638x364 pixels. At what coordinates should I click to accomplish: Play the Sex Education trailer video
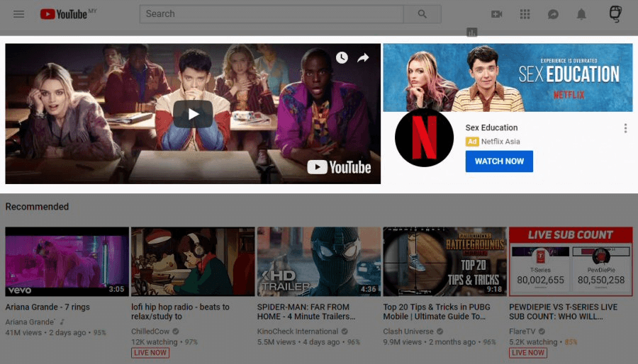tap(193, 113)
